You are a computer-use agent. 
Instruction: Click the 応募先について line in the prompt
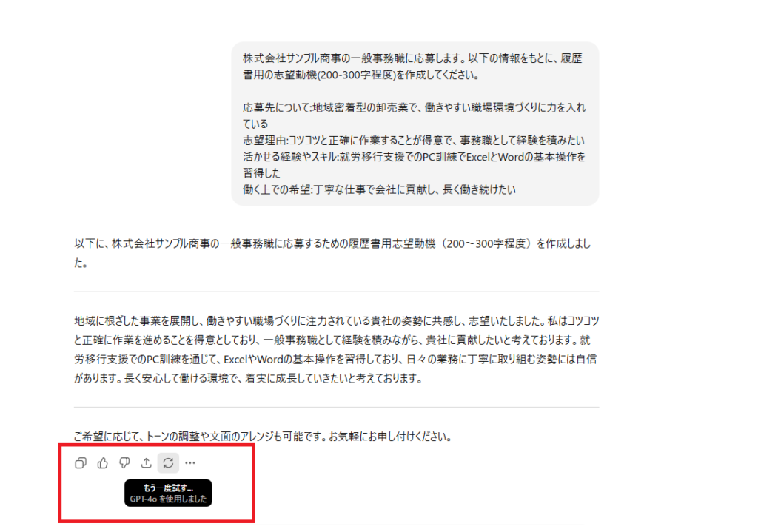(x=414, y=115)
